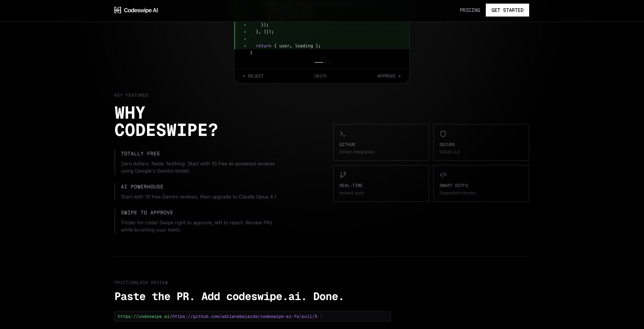Select the active slide indicator bar

click(319, 62)
